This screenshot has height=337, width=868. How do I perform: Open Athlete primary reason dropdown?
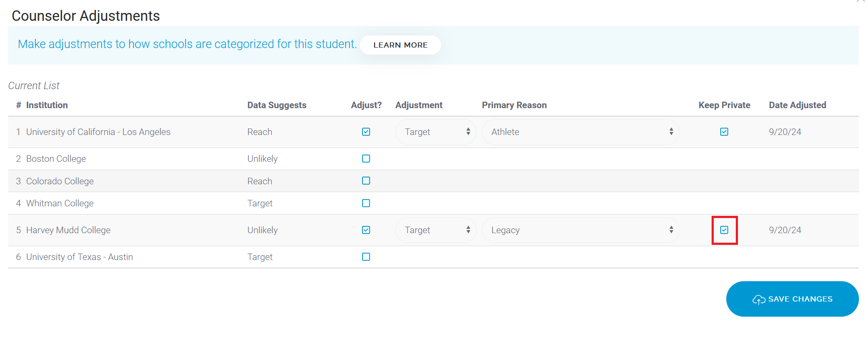coord(580,132)
